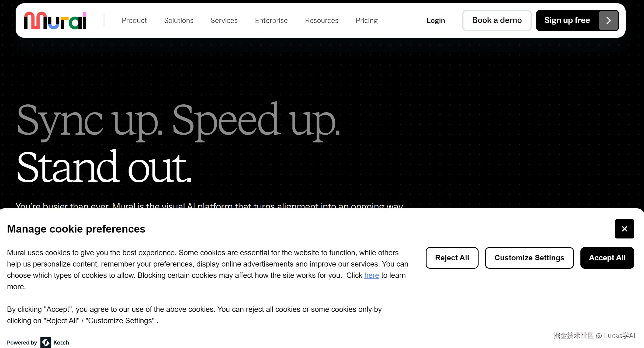644x348 pixels.
Task: Accept all cookies
Action: (x=607, y=258)
